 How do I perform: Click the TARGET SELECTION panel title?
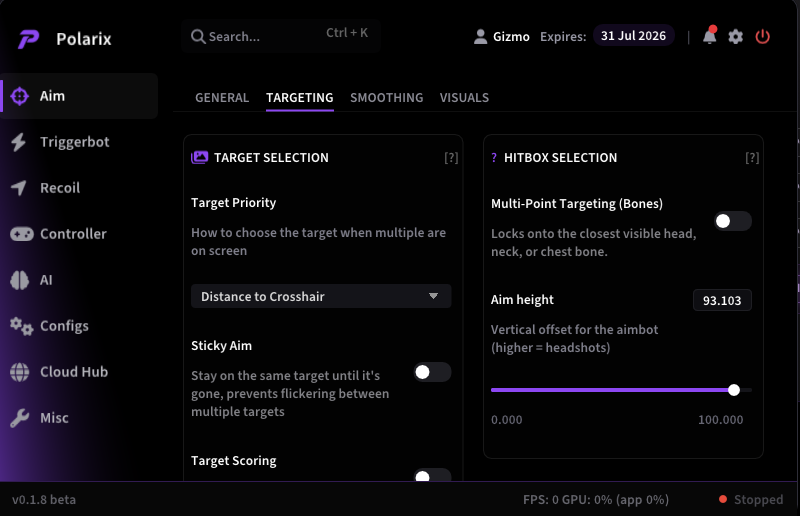(x=271, y=158)
